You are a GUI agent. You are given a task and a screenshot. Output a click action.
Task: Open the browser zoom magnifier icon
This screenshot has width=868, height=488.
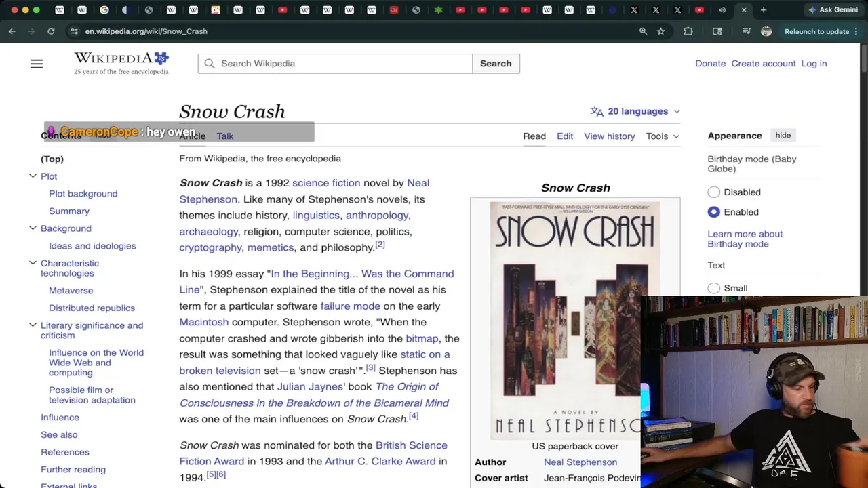pos(643,31)
